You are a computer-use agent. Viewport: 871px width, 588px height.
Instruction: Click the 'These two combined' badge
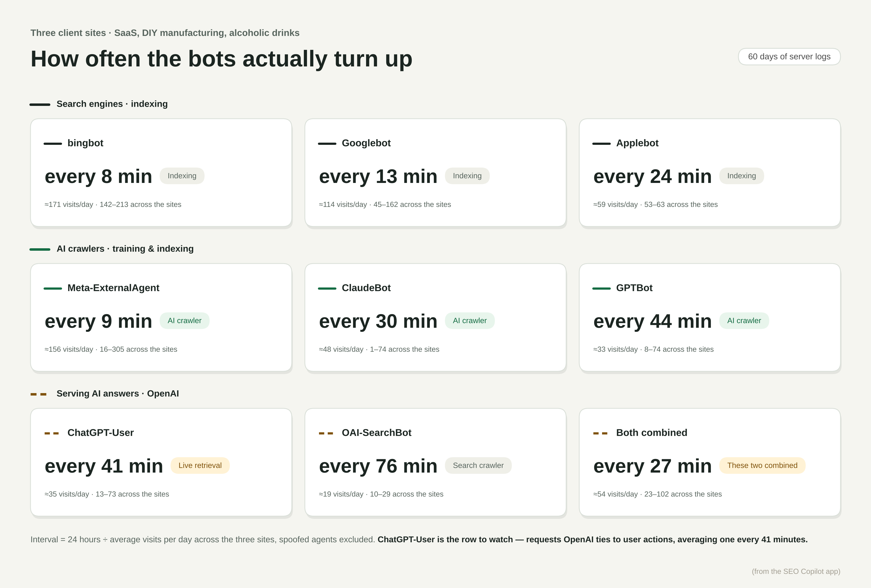pyautogui.click(x=762, y=465)
